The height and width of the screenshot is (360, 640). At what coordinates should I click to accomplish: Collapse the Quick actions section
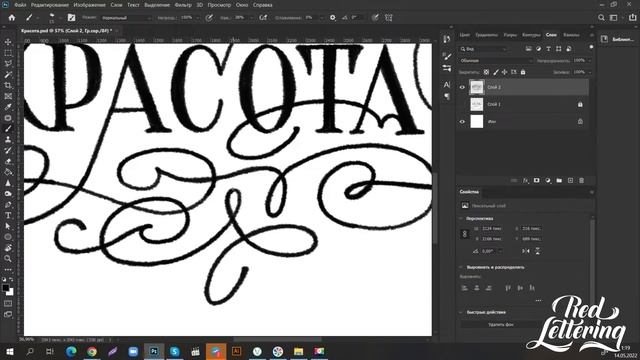pyautogui.click(x=461, y=312)
